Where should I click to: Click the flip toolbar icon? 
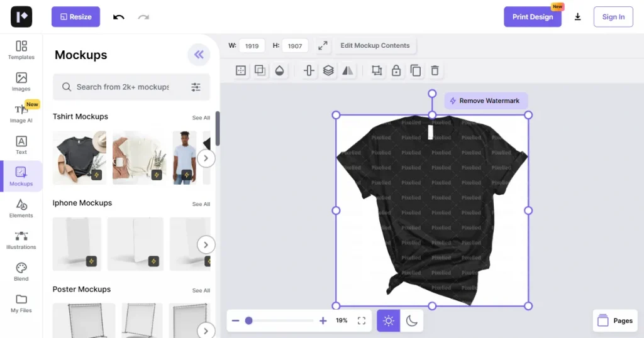click(x=347, y=70)
